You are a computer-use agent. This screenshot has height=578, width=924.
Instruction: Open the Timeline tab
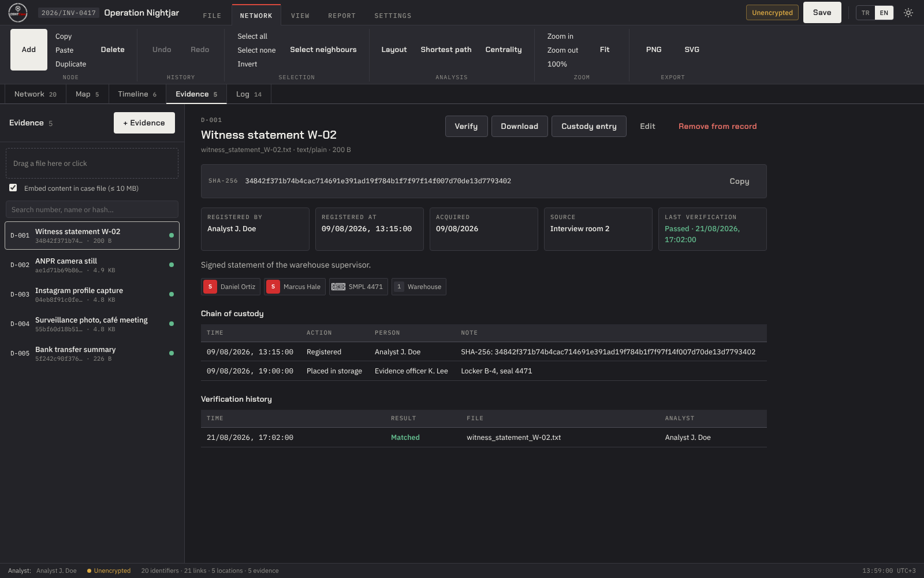[137, 94]
